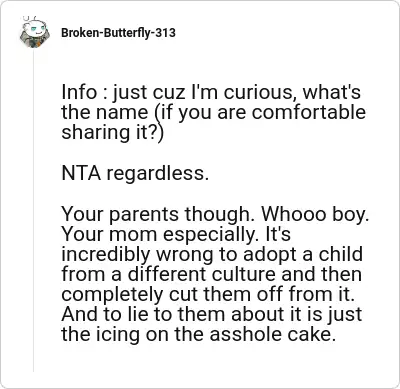Click the line "And to lie to them about it is just"

(x=212, y=315)
